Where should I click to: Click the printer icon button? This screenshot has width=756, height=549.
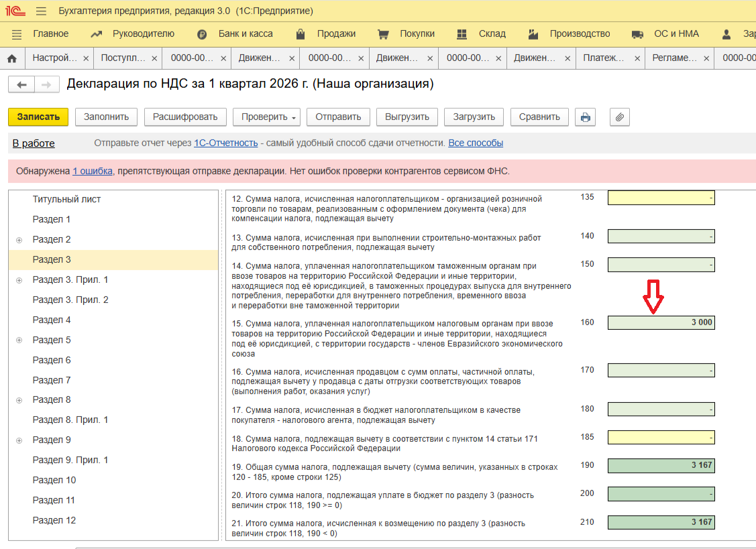(586, 117)
